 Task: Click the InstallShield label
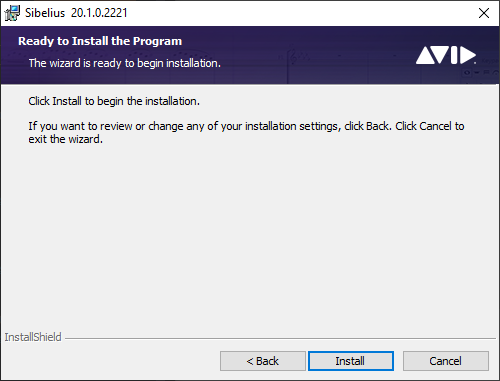[33, 337]
